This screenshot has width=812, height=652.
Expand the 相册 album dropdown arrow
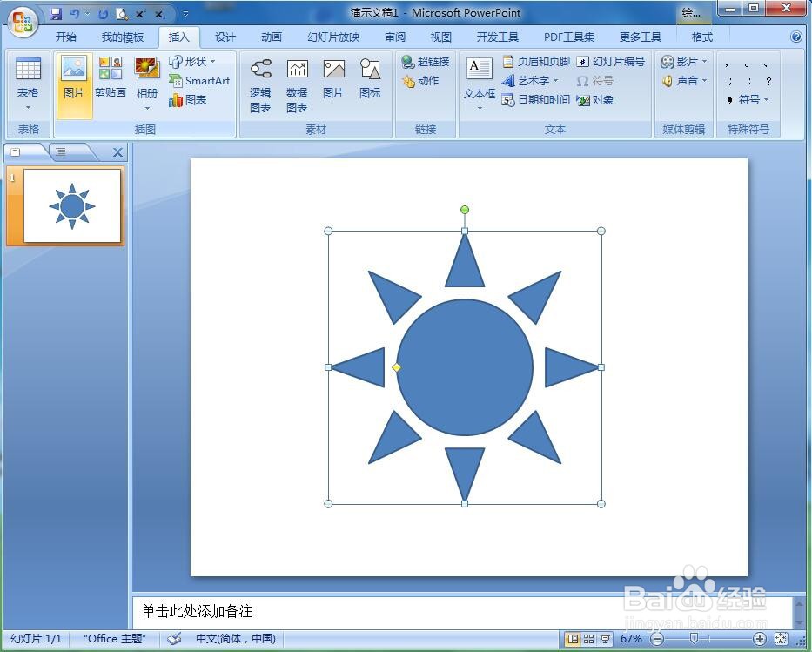(x=147, y=108)
